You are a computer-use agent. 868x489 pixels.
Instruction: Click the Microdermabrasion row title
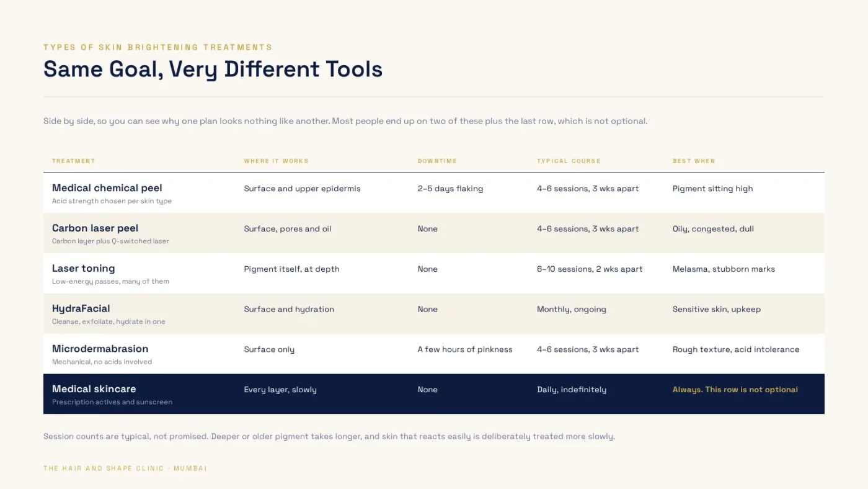coord(100,349)
